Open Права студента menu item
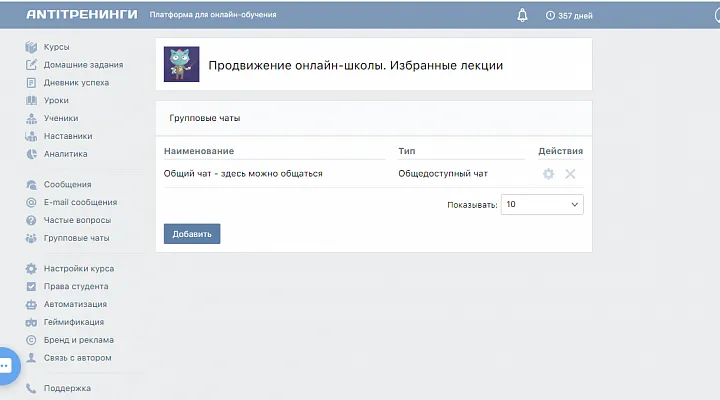Image resolution: width=720 pixels, height=400 pixels. tap(76, 286)
